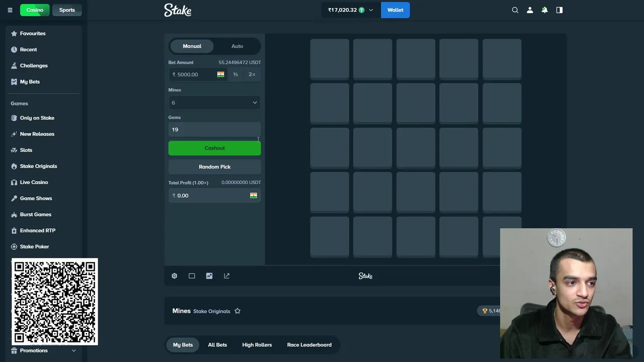The height and width of the screenshot is (362, 644).
Task: Click the Gems field showing 19
Action: pos(214,130)
